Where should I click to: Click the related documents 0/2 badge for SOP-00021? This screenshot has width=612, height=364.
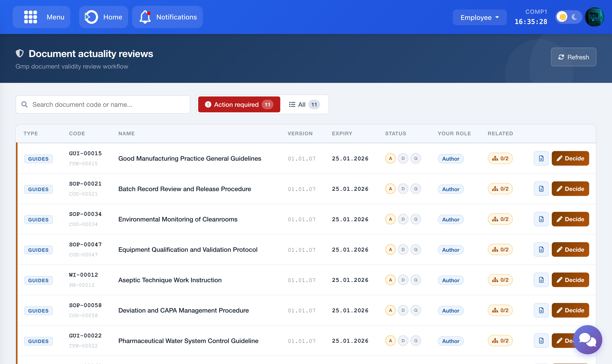tap(500, 189)
